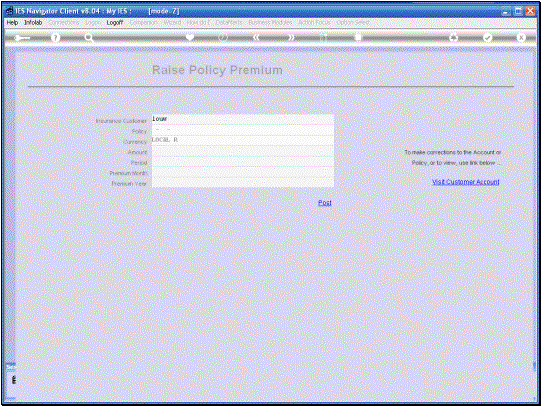Click the magnifying glass search icon
Viewport: 541px width, 406px height.
coord(89,38)
